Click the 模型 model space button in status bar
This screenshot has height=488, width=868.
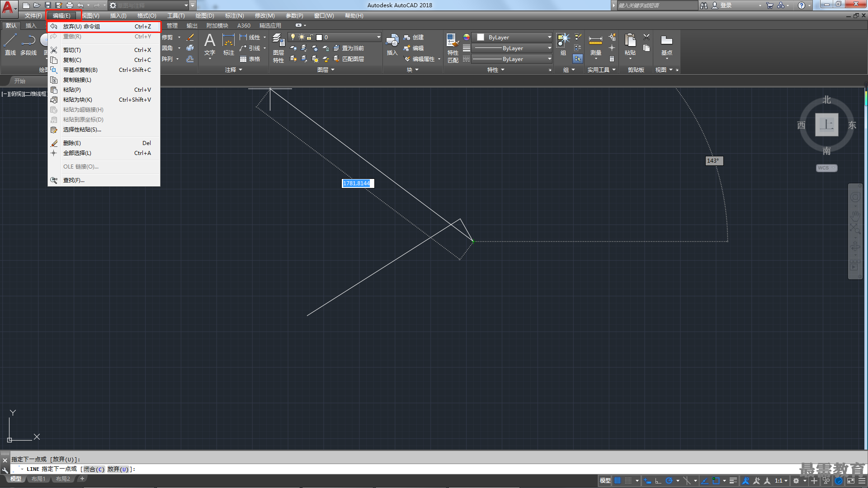pyautogui.click(x=605, y=481)
